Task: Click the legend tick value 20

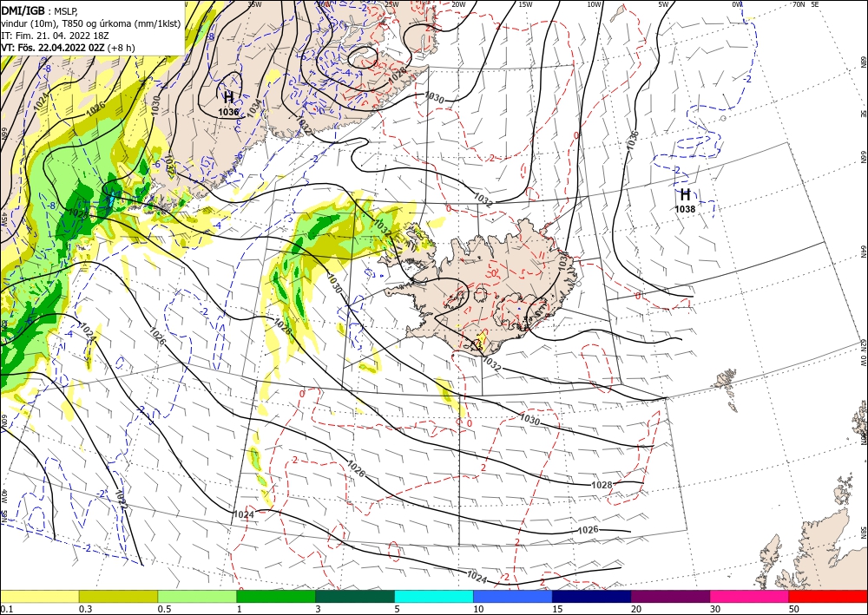Action: point(636,609)
